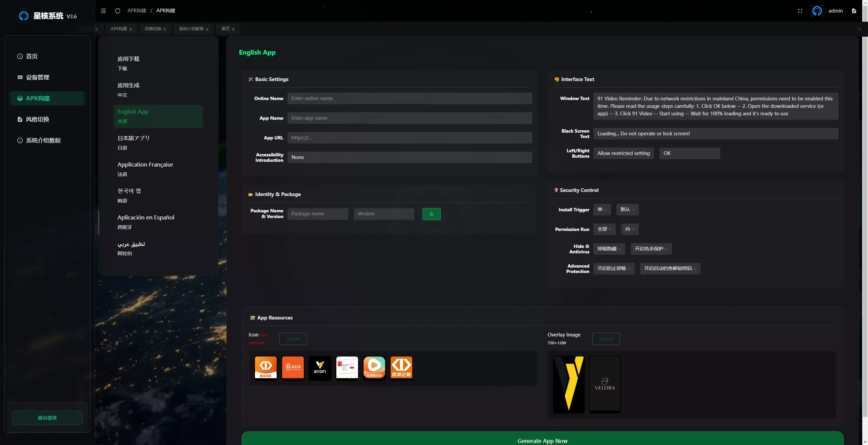Screen dimensions: 868x445
Task: Click the green refresh package name button
Action: coord(431,214)
